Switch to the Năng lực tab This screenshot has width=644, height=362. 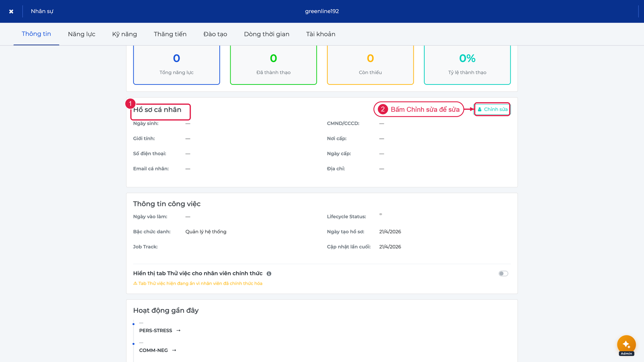click(x=82, y=34)
